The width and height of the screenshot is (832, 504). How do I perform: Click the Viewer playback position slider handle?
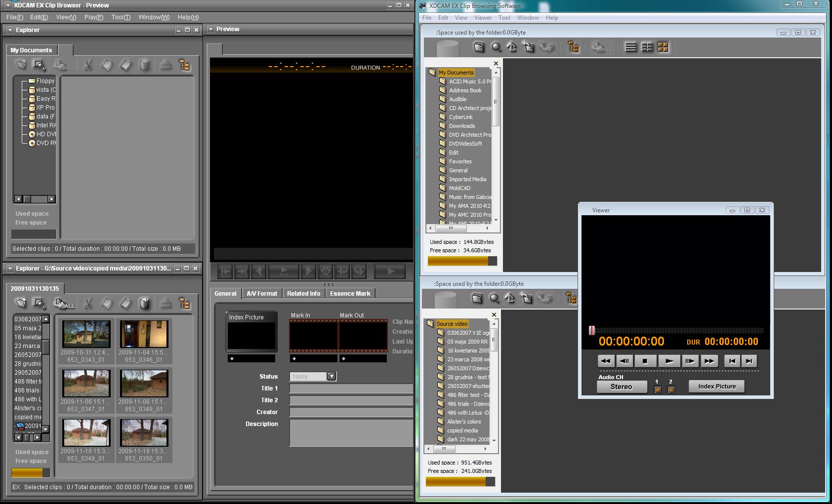pyautogui.click(x=592, y=331)
